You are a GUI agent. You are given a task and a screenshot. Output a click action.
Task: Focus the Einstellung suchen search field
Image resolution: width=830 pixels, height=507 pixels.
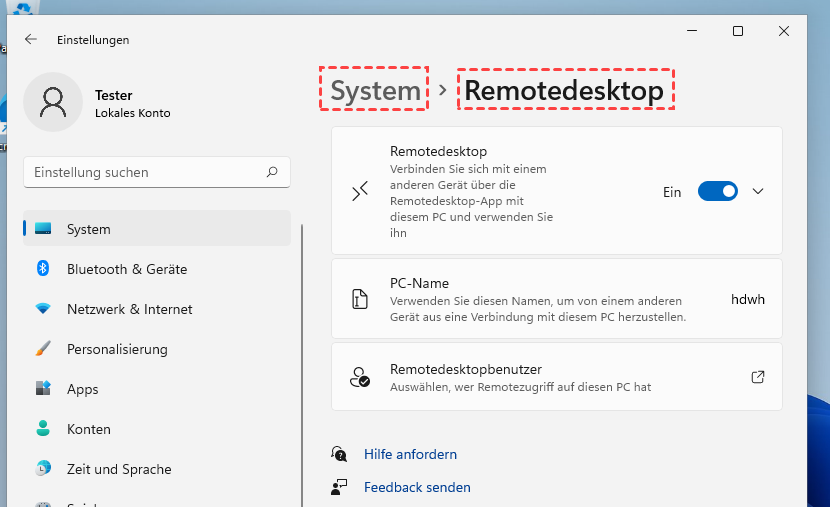pos(145,172)
